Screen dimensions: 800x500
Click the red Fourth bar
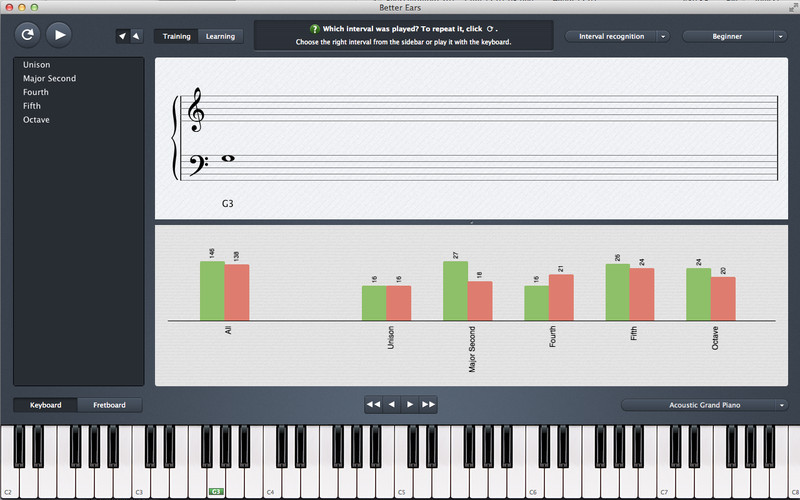coord(561,297)
